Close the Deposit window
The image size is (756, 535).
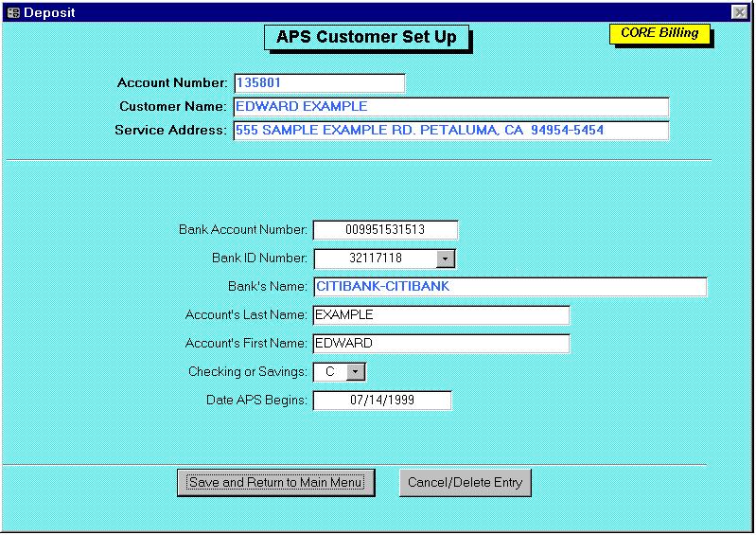(x=739, y=12)
